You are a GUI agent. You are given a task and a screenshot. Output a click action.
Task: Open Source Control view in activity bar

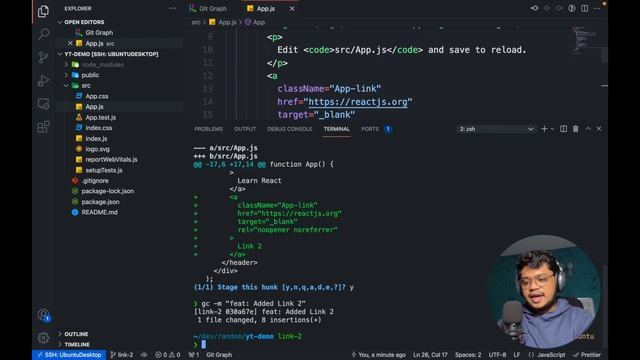tap(43, 57)
